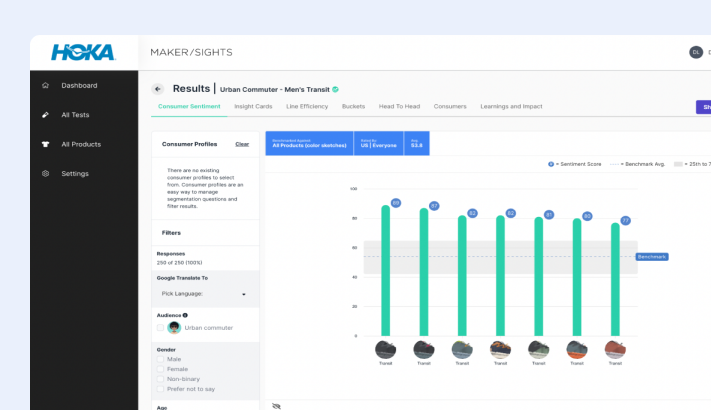Check the Urban commuter audience checkbox
The width and height of the screenshot is (711, 410).
tap(160, 327)
